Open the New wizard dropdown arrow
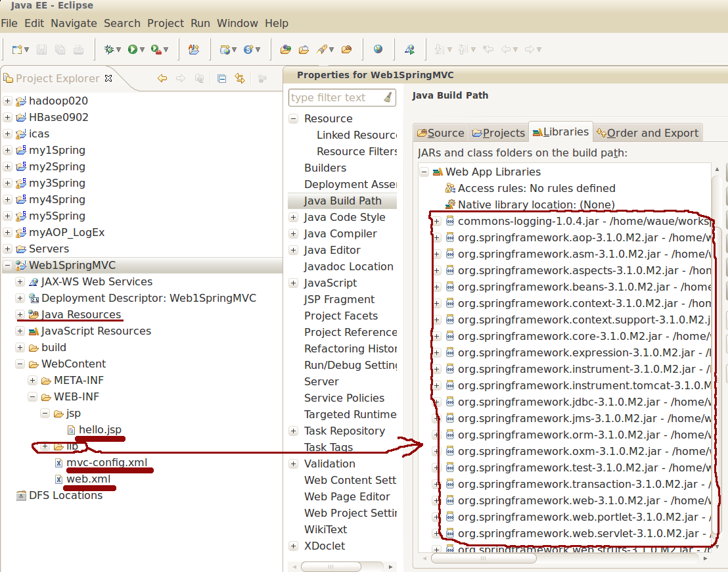728x572 pixels. pos(26,50)
